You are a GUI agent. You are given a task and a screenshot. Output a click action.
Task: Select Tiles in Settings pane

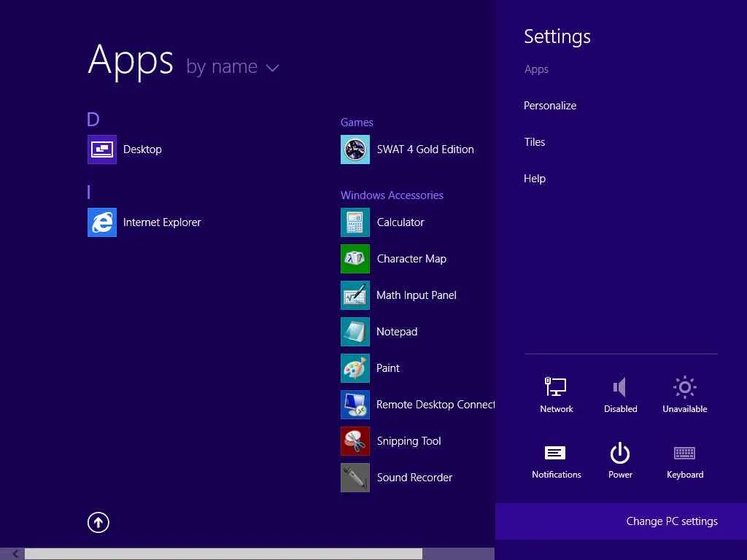click(x=535, y=142)
